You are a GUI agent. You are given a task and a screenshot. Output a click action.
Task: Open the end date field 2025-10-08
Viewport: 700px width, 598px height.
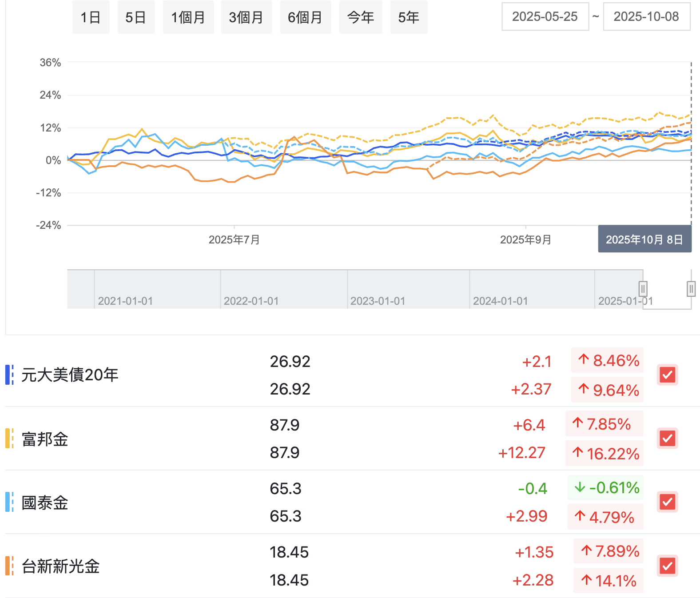646,17
